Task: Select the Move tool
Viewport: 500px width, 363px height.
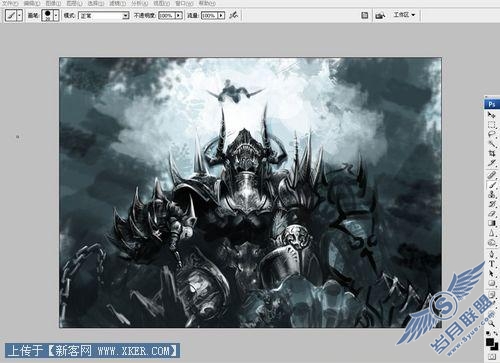Action: click(491, 115)
